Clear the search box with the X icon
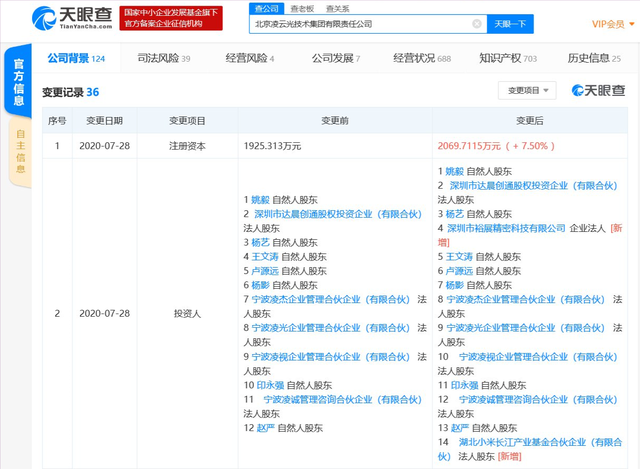Screen dimensions: 640x469 click(476, 24)
